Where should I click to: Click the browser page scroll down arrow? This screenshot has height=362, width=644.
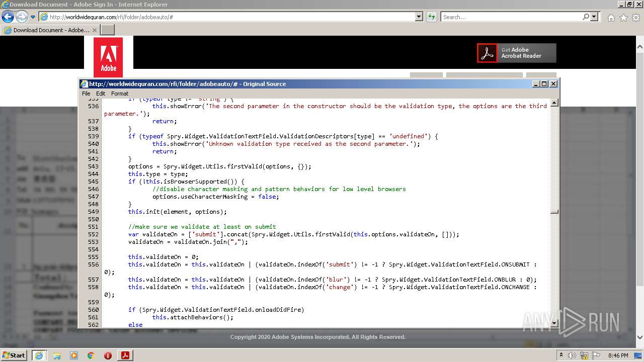639,337
